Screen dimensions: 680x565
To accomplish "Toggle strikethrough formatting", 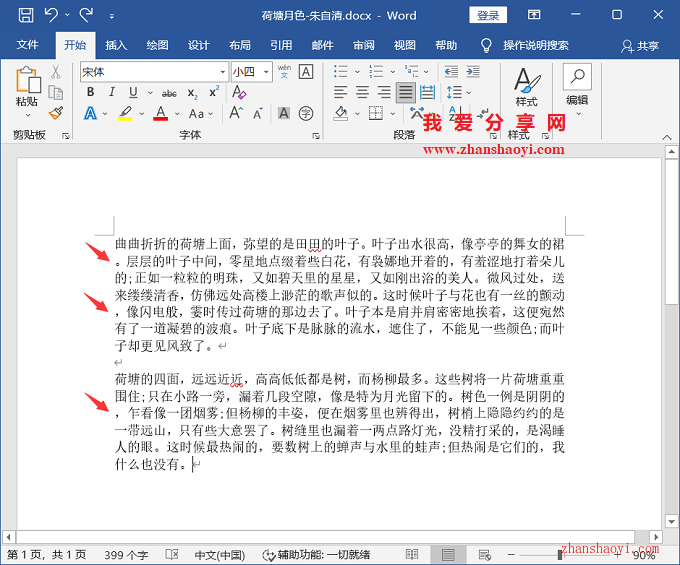I will coord(169,93).
